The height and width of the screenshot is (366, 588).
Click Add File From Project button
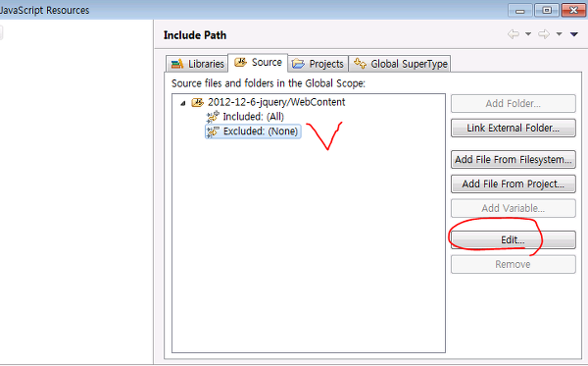click(x=513, y=183)
